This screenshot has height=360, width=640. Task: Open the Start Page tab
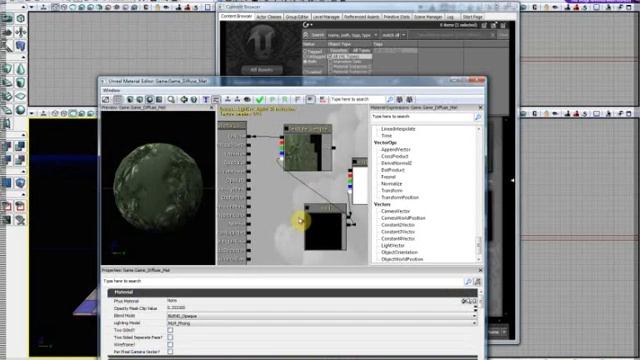[x=473, y=17]
